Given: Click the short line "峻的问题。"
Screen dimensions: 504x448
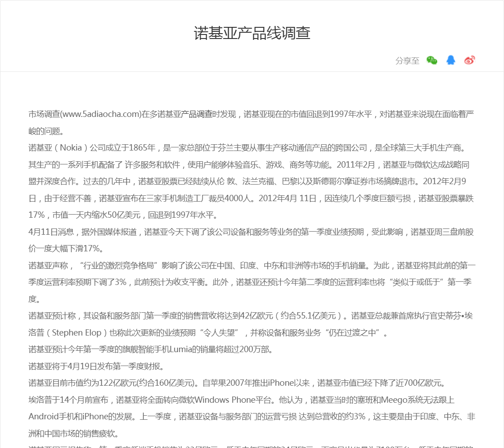Looking at the screenshot, I should (x=46, y=131).
